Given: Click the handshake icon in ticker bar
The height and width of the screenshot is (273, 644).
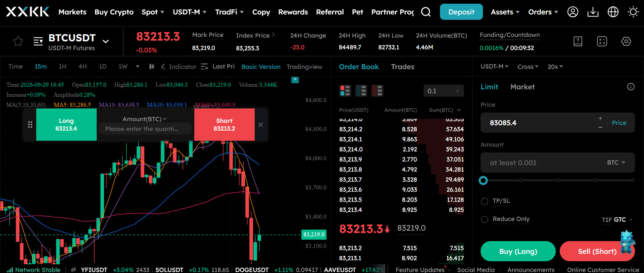Looking at the screenshot, I should pyautogui.click(x=73, y=270).
